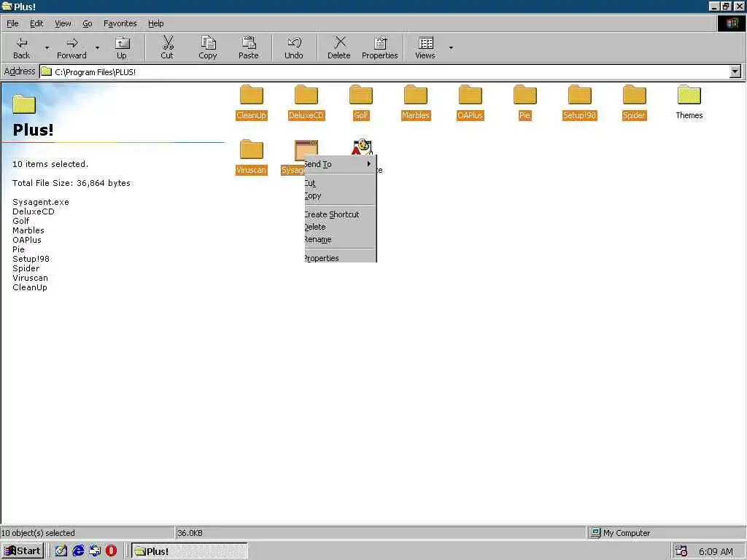Click the Address bar path field
747x560 pixels.
[x=385, y=71]
